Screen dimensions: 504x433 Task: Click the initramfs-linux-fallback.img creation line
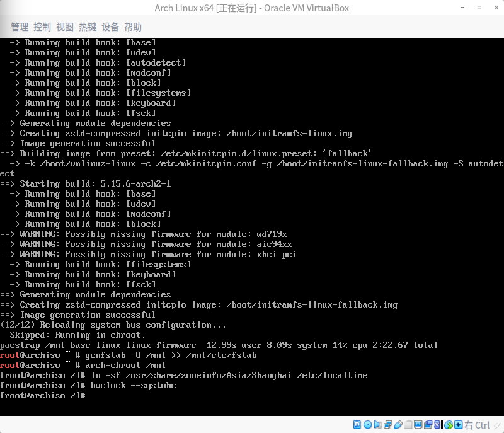pyautogui.click(x=198, y=304)
